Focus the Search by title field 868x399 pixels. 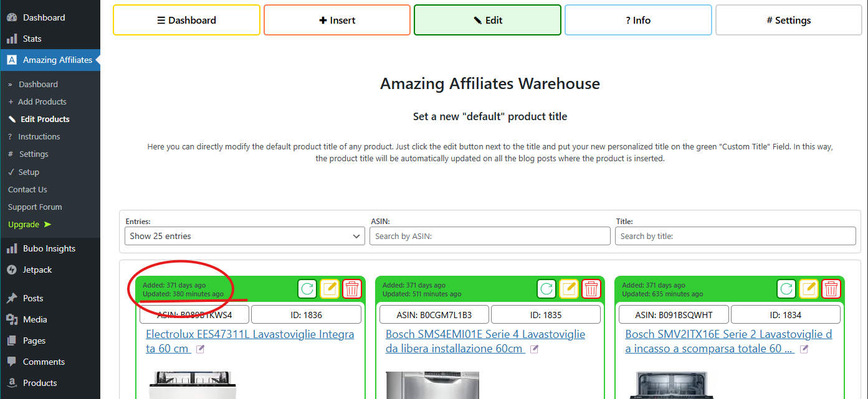tap(735, 236)
